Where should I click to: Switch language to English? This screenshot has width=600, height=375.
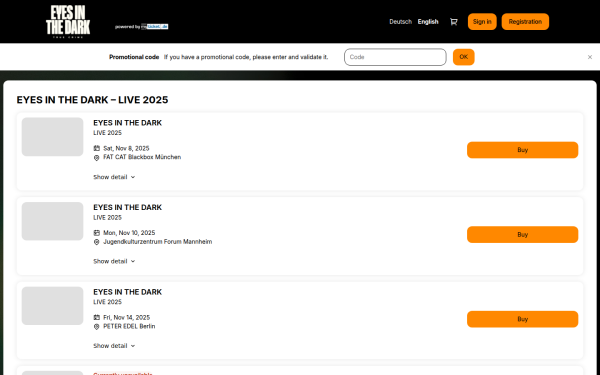click(428, 22)
